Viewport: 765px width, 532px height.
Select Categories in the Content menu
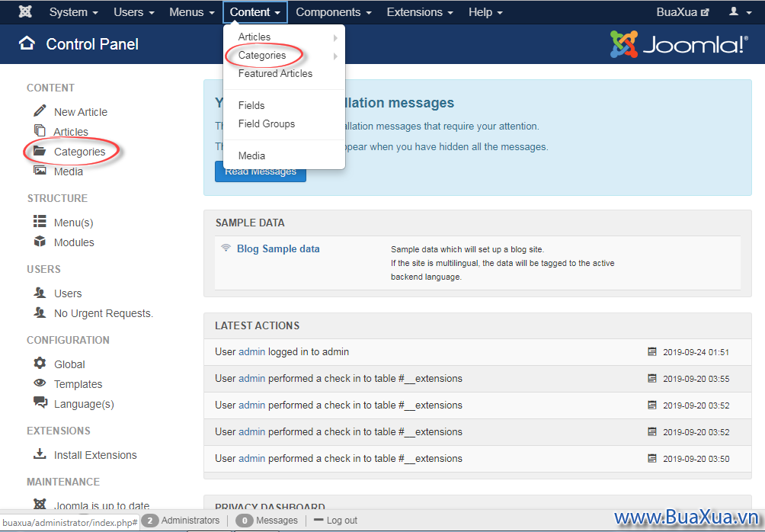(x=262, y=55)
